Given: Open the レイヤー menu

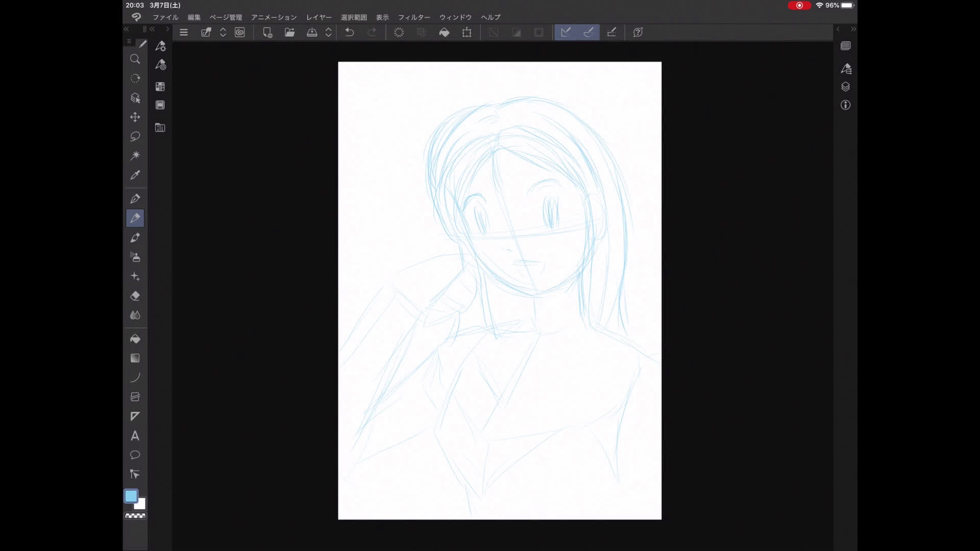Looking at the screenshot, I should coord(318,17).
